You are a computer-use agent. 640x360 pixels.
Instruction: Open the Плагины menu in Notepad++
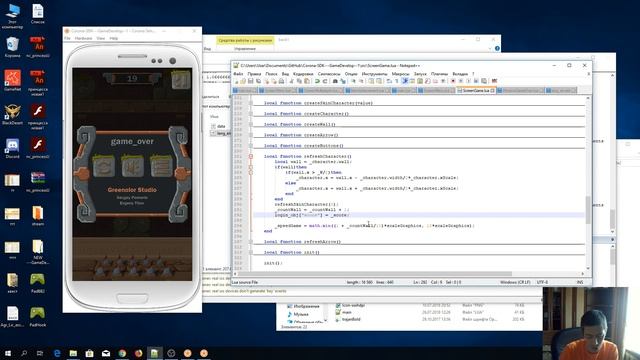439,74
